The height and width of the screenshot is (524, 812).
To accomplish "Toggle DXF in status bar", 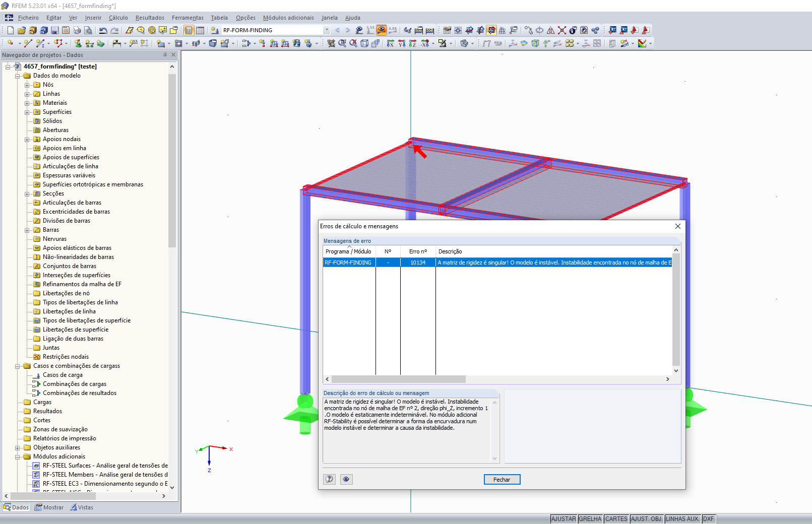I will [709, 519].
